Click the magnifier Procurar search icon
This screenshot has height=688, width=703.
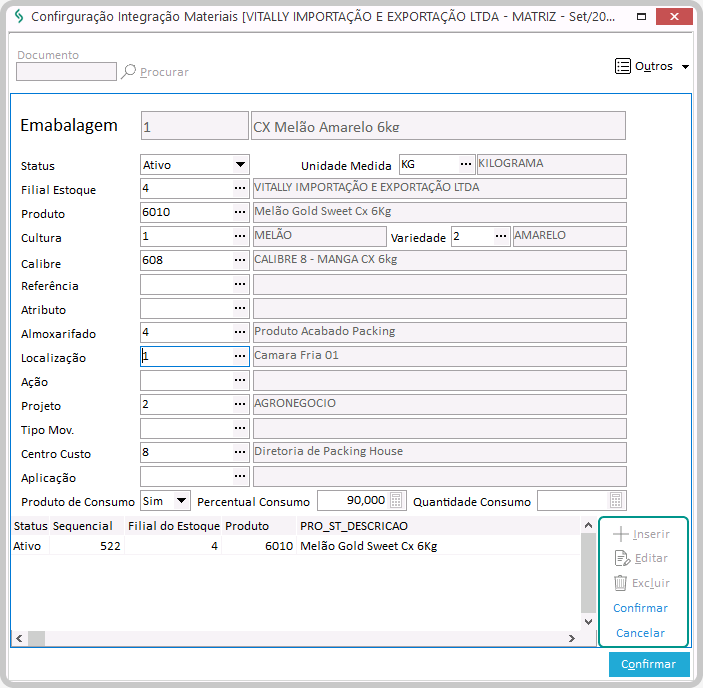point(128,72)
